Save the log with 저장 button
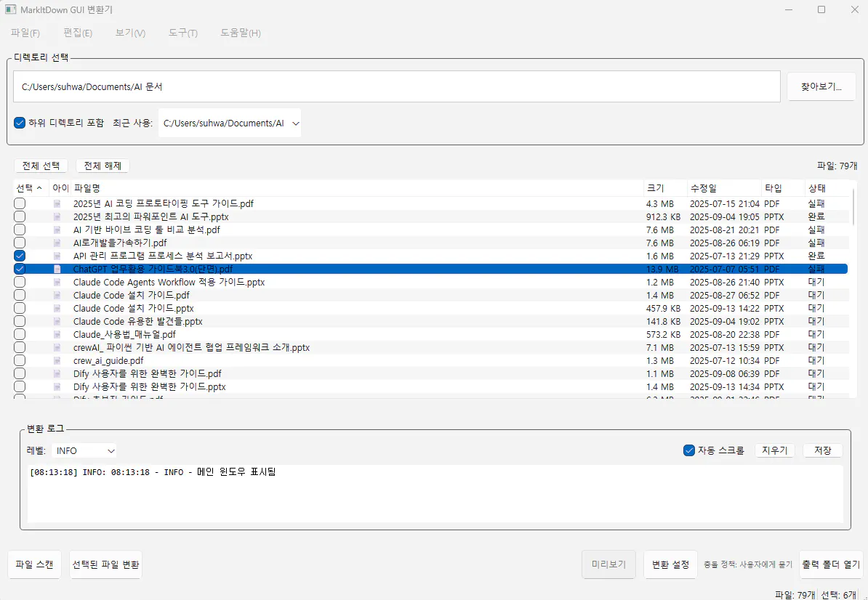 [823, 450]
